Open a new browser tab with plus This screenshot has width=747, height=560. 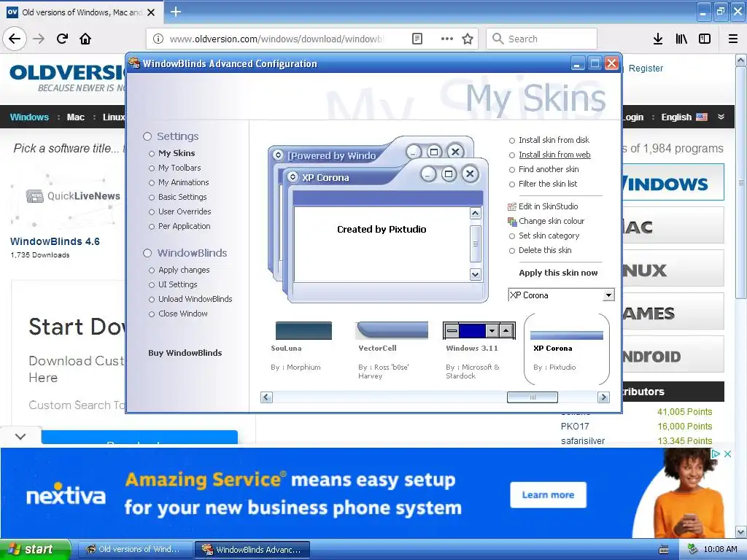(176, 12)
